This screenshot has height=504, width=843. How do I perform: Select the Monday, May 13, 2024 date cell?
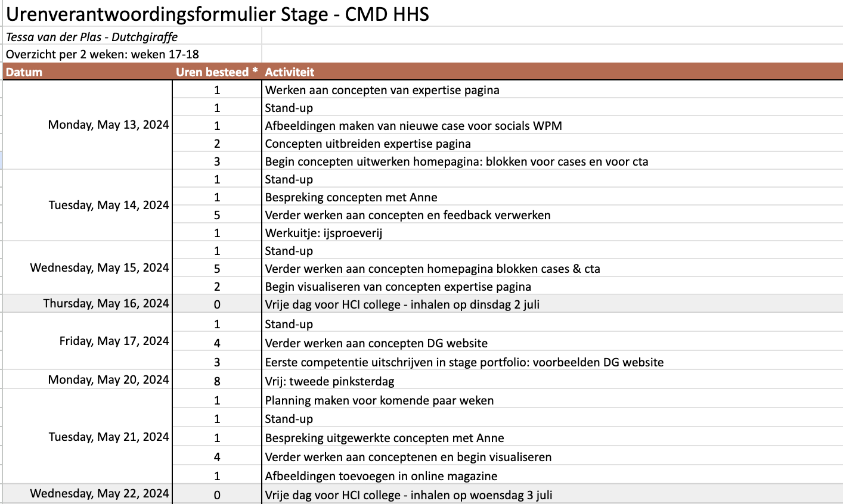pyautogui.click(x=88, y=125)
